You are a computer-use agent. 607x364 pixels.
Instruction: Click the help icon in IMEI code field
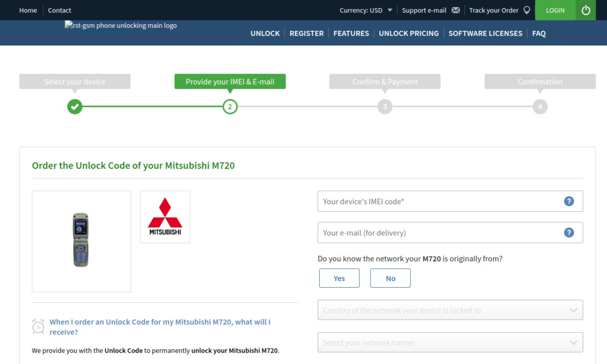[569, 201]
